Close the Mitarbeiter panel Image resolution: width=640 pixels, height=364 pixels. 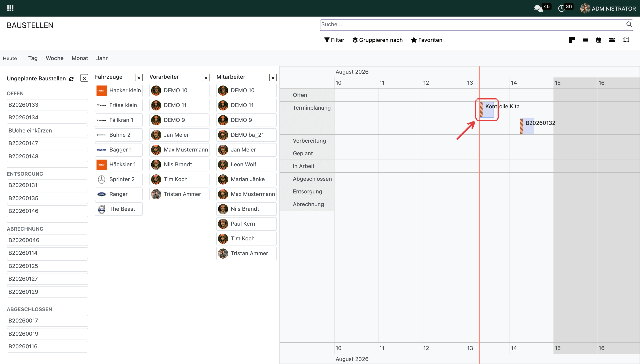tap(273, 77)
